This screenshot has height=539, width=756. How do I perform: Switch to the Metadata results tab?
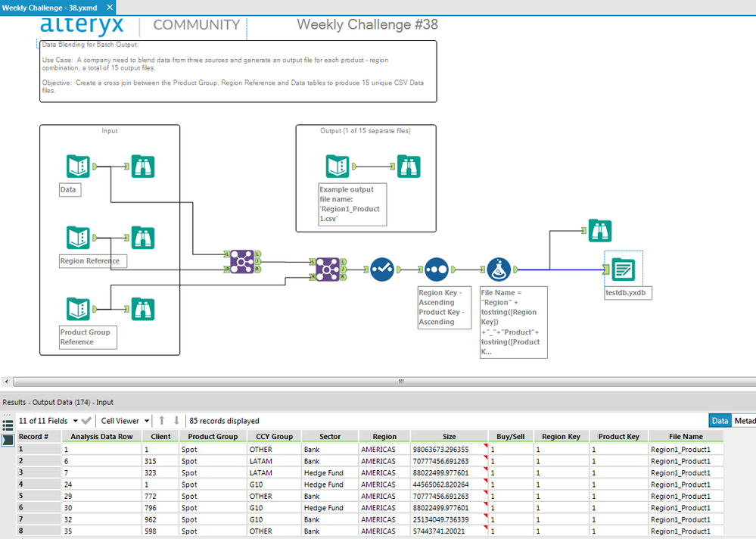[745, 421]
